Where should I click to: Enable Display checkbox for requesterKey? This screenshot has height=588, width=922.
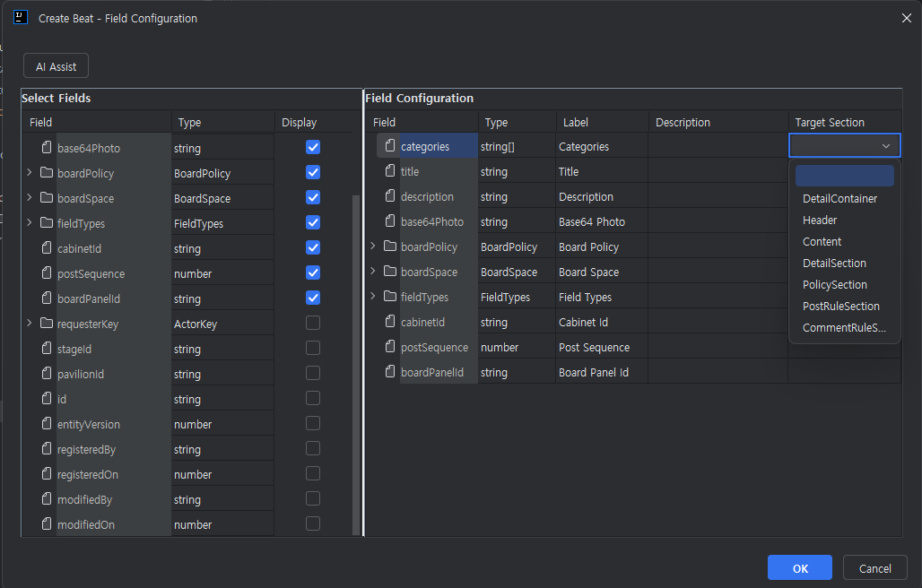313,323
